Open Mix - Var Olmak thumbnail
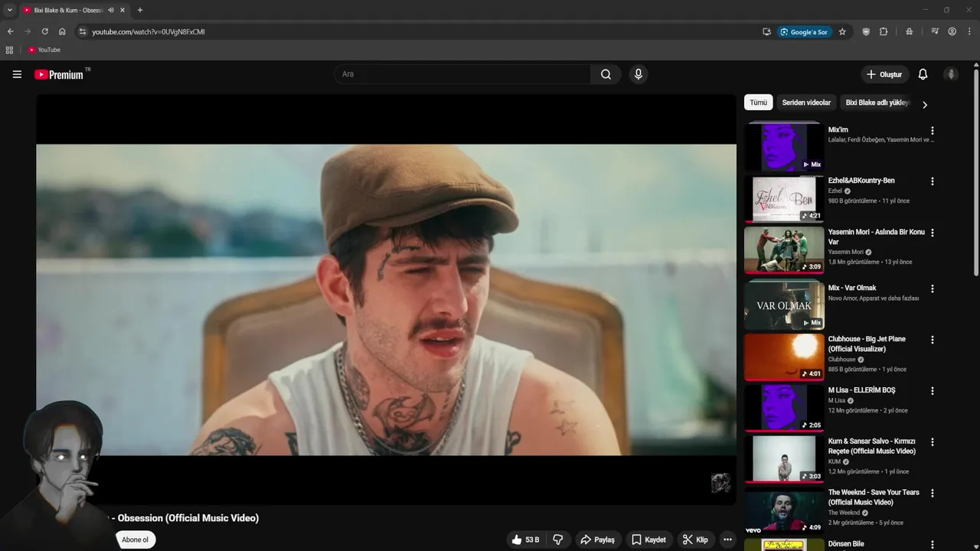Image resolution: width=980 pixels, height=551 pixels. coord(784,305)
